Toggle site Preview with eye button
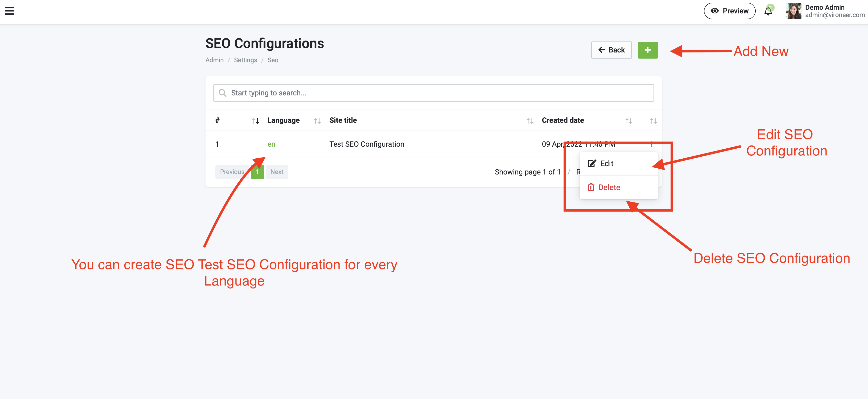Image resolution: width=868 pixels, height=399 pixels. point(730,11)
